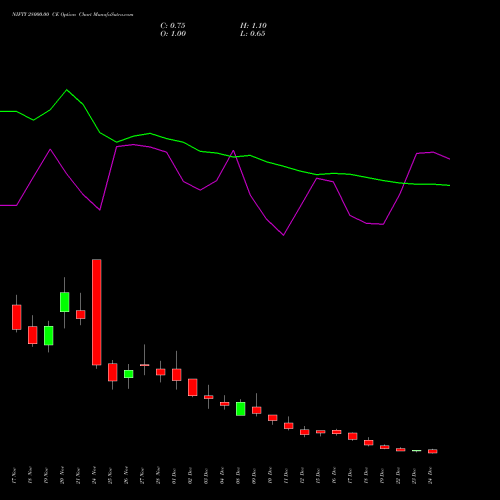Click the 17 Nov date label

click(14, 476)
